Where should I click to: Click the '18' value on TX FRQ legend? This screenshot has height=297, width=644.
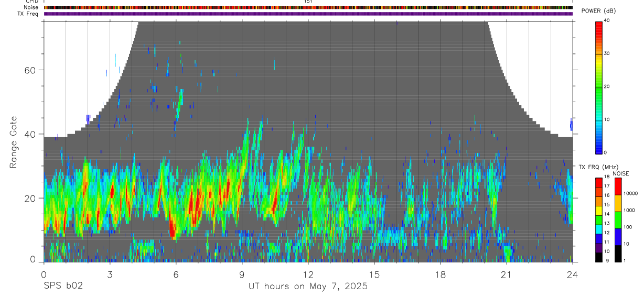point(606,177)
